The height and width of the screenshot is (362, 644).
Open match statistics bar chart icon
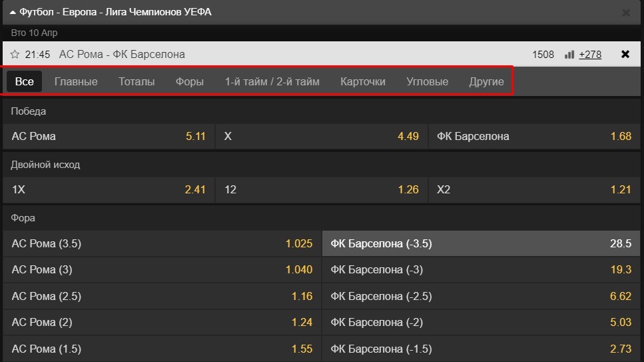[569, 54]
